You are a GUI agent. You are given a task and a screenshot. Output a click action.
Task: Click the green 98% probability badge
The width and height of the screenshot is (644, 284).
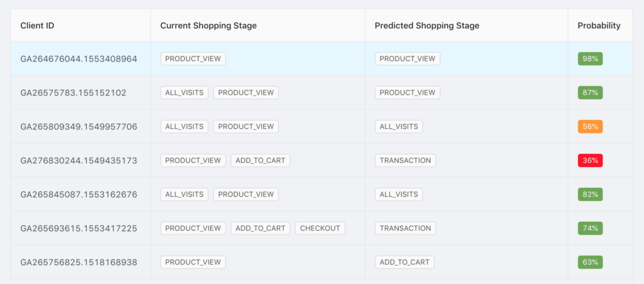pos(590,58)
